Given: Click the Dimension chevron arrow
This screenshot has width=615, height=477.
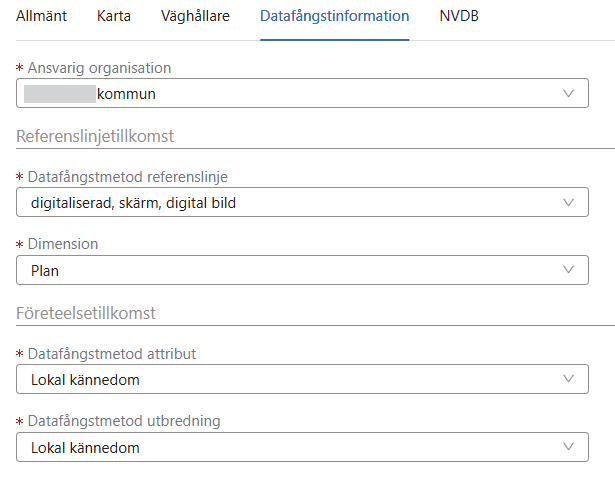Looking at the screenshot, I should 569,269.
